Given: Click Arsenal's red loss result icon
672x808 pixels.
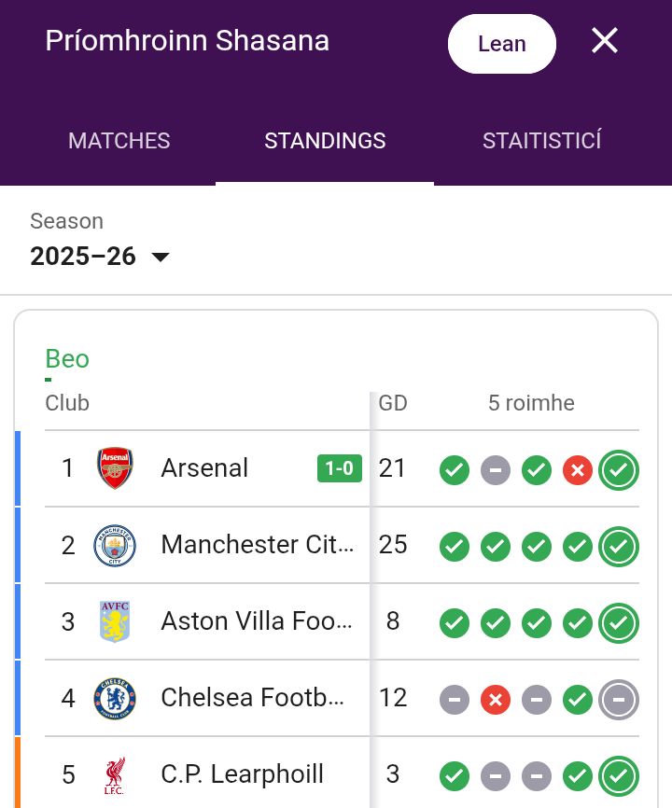Looking at the screenshot, I should (x=578, y=470).
